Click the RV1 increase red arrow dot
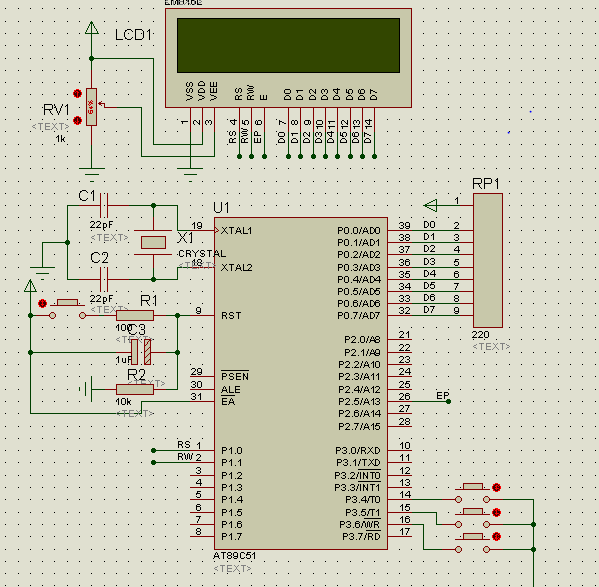The height and width of the screenshot is (587, 599). [x=78, y=94]
